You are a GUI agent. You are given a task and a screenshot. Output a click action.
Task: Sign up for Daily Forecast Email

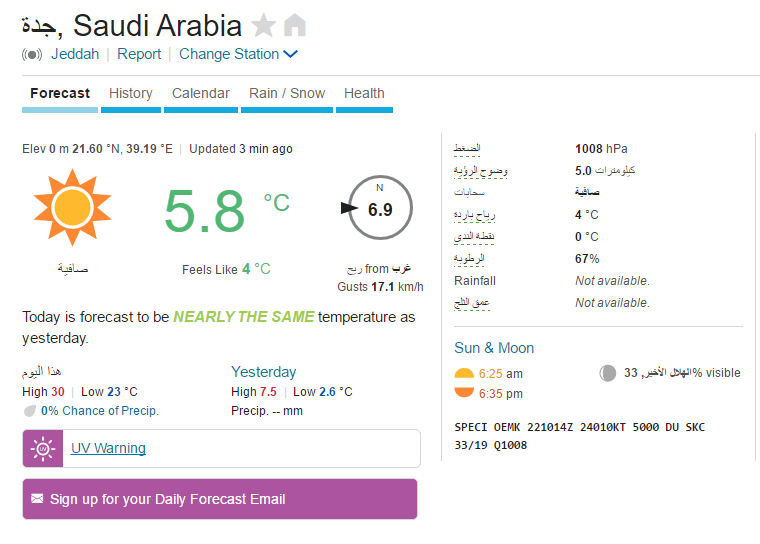(220, 499)
